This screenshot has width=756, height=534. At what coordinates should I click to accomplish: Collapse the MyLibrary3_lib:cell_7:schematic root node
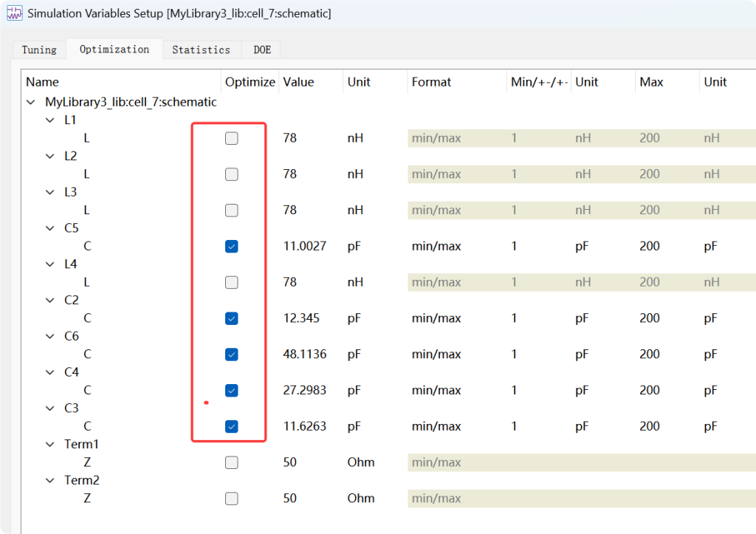click(x=31, y=102)
